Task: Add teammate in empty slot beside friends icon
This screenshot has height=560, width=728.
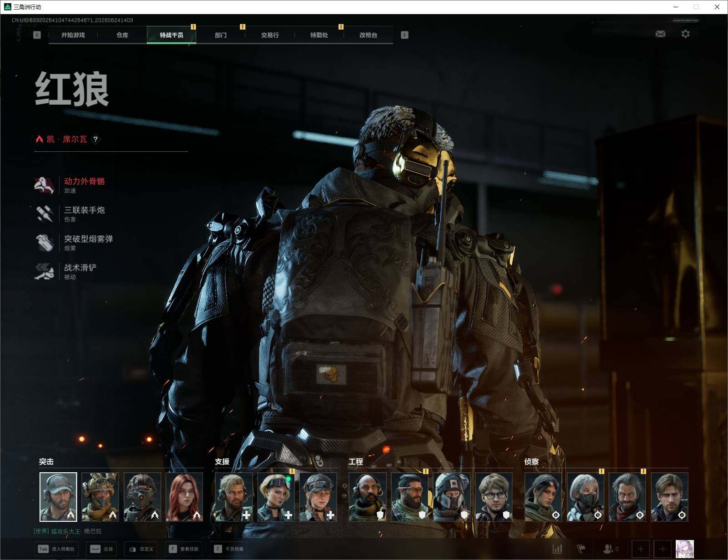Action: [641, 549]
